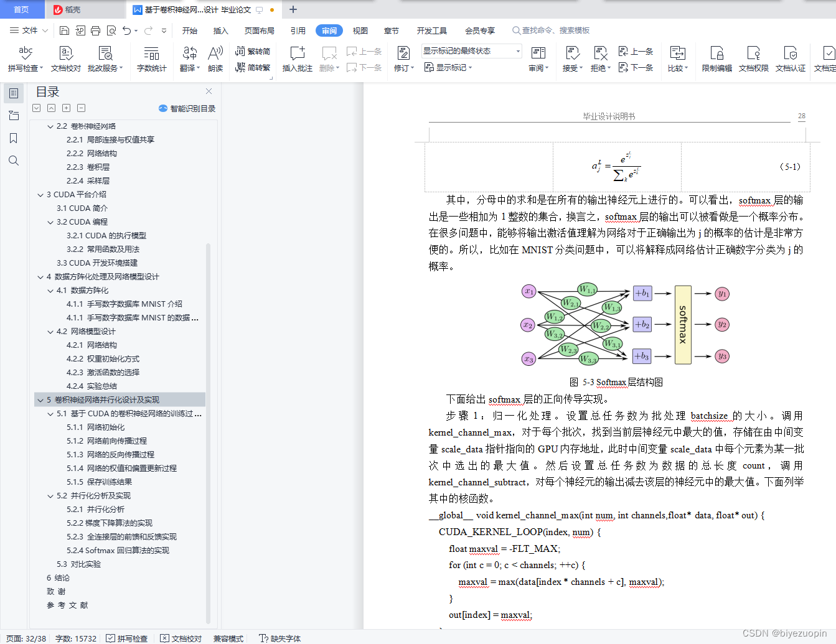The height and width of the screenshot is (644, 836).
Task: Collapse section 3 CUDA 平台介绍
Action: [x=40, y=195]
